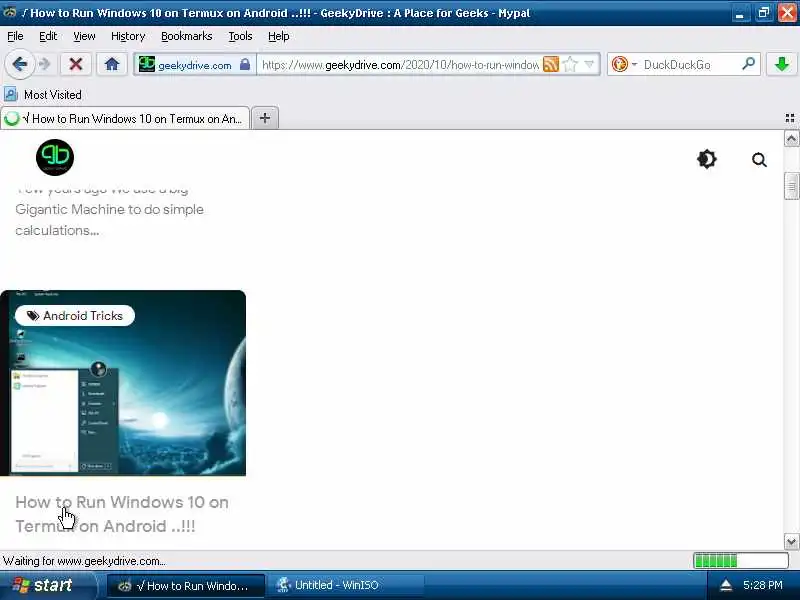Image resolution: width=800 pixels, height=600 pixels.
Task: Open the address bar history dropdown arrow
Action: (x=589, y=65)
